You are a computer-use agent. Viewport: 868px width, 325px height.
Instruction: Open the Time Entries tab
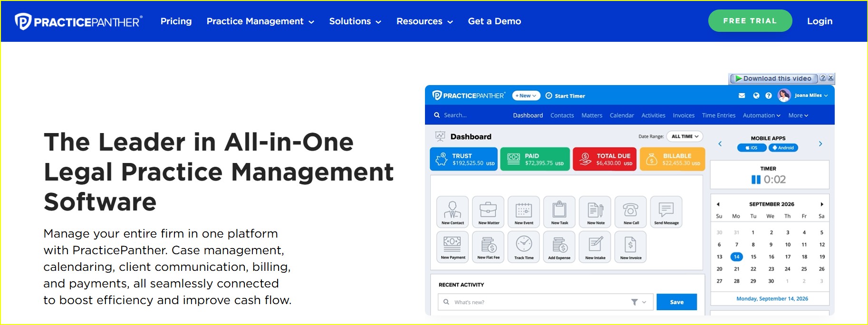tap(718, 115)
